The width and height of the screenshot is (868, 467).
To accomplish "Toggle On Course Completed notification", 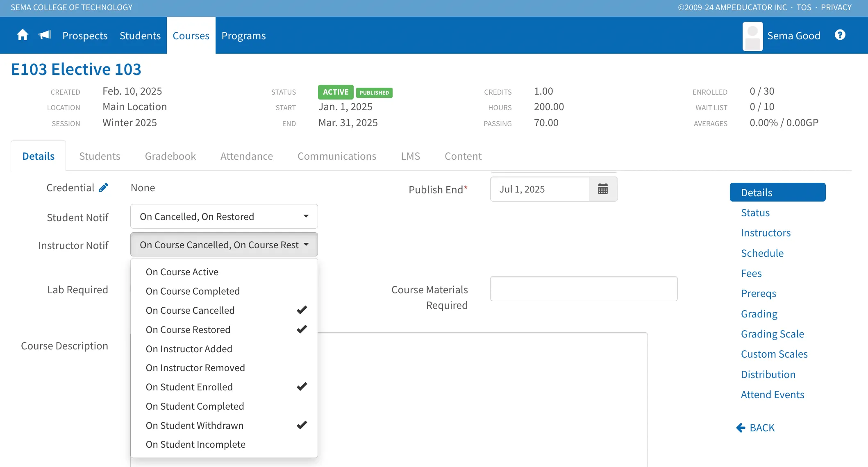I will [x=224, y=291].
